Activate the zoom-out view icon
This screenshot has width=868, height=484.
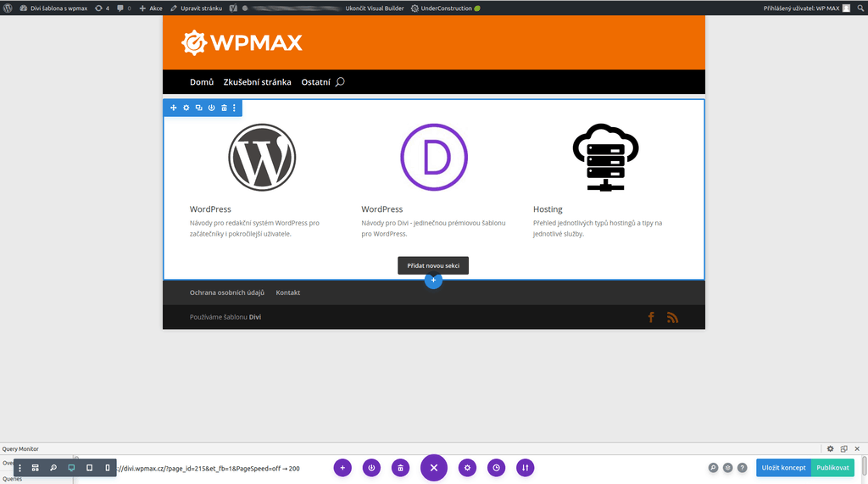pyautogui.click(x=53, y=468)
